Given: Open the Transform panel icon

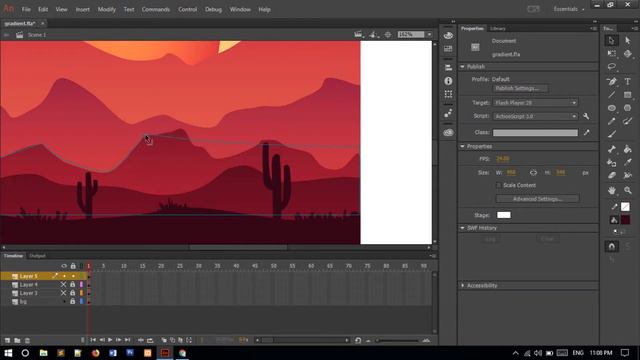Looking at the screenshot, I should pos(448,94).
